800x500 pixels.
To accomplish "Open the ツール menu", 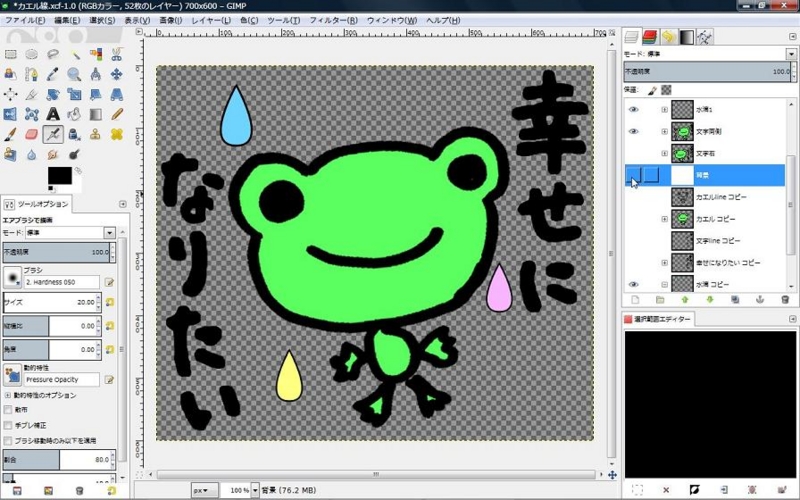I will 284,20.
